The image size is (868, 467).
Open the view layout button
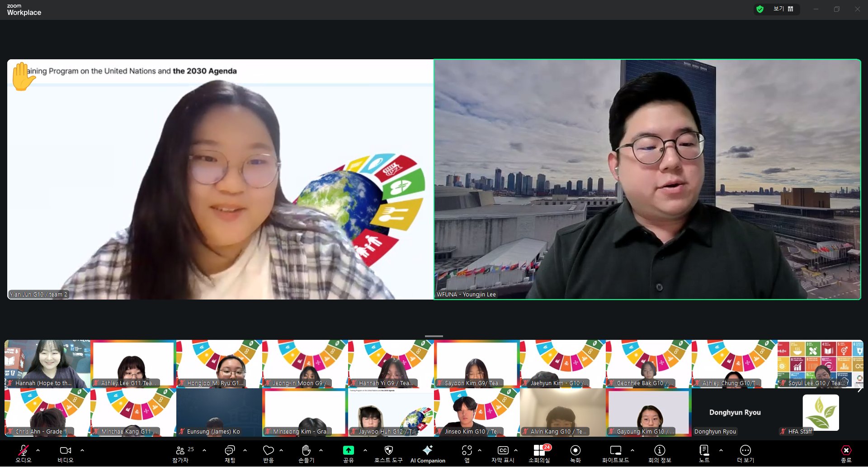point(783,9)
